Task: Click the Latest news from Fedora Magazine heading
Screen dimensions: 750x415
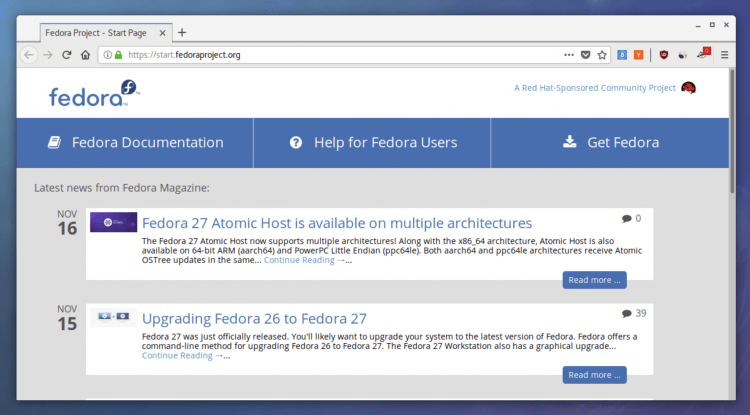Action: (x=121, y=188)
